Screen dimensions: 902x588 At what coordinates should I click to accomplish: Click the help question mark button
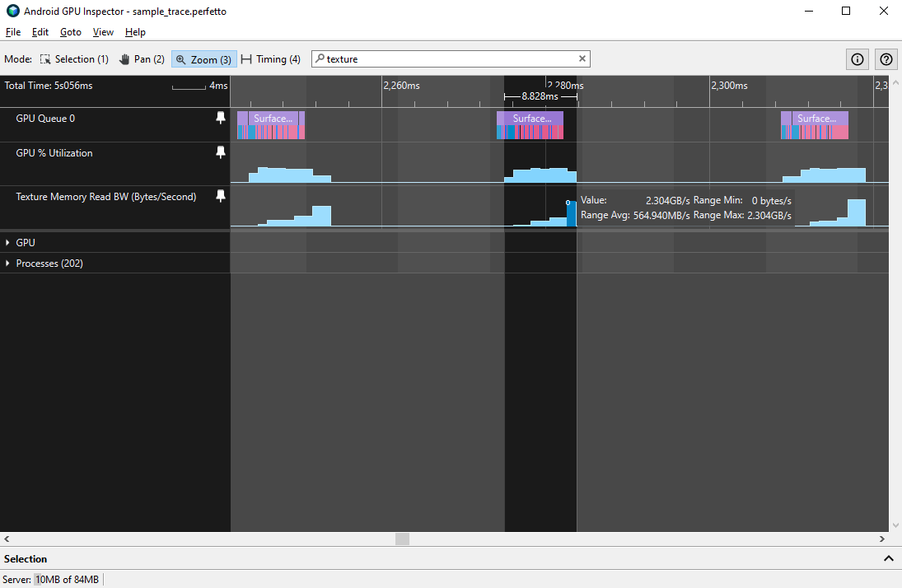tap(886, 58)
